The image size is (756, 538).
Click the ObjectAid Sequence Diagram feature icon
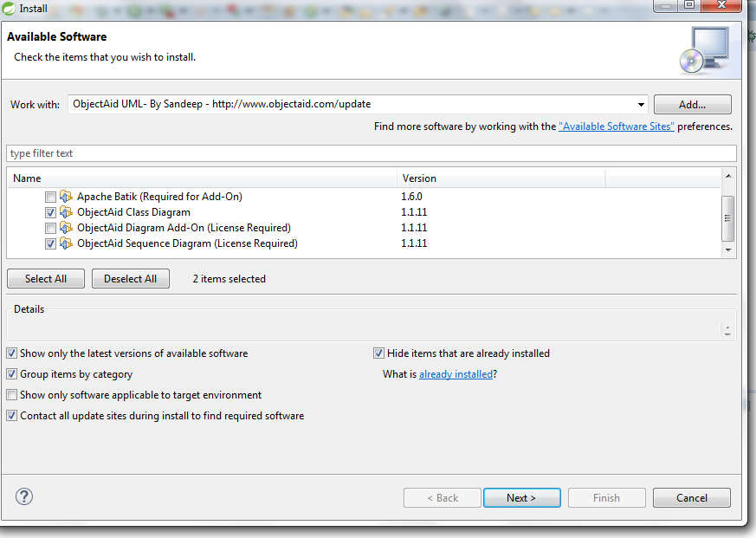[67, 243]
